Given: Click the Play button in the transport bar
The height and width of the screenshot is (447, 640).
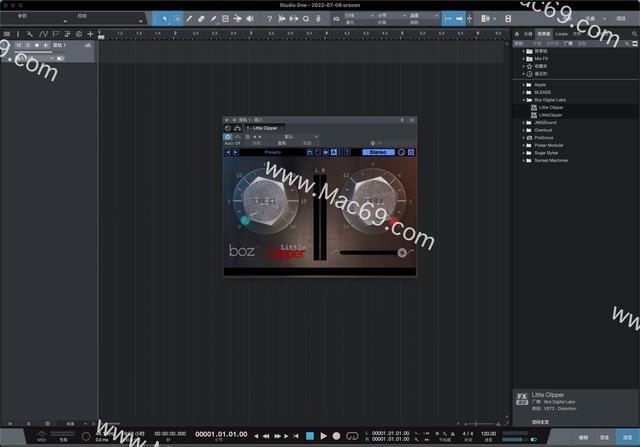Looking at the screenshot, I should 323,436.
